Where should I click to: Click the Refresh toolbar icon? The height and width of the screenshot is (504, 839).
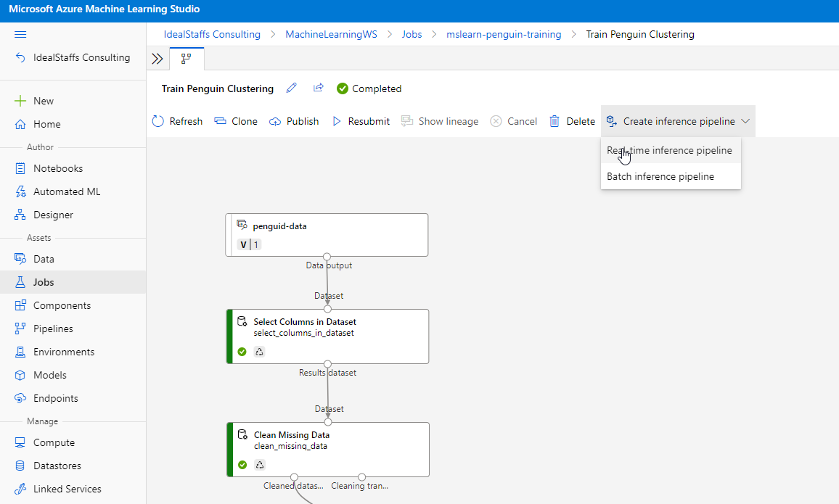click(158, 121)
